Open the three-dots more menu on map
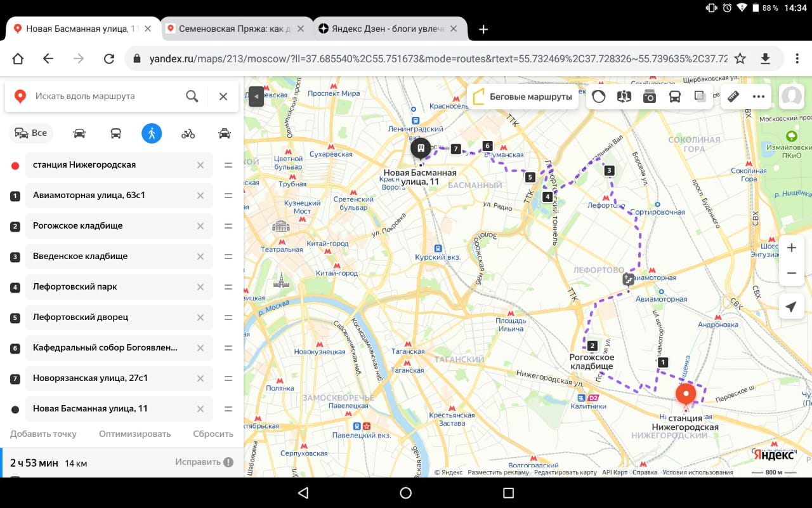Image resolution: width=812 pixels, height=508 pixels. coord(759,97)
